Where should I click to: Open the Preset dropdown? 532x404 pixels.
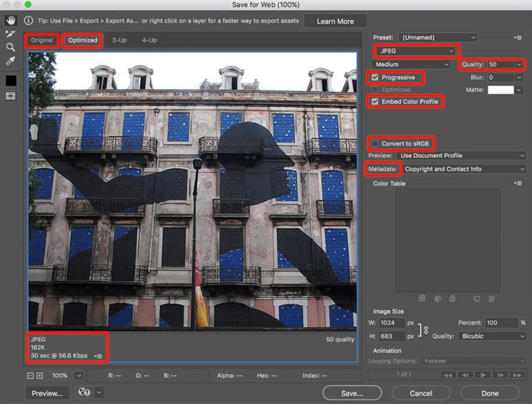point(437,37)
